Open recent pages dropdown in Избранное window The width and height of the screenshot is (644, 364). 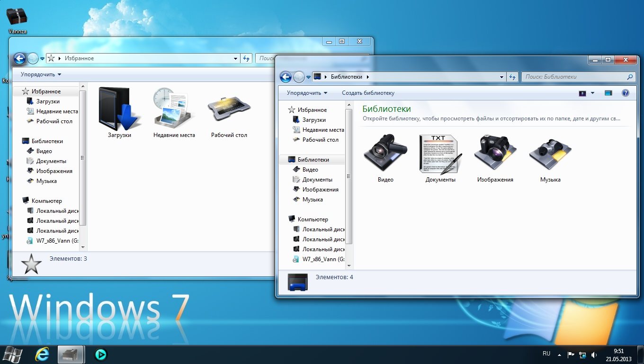pyautogui.click(x=42, y=59)
